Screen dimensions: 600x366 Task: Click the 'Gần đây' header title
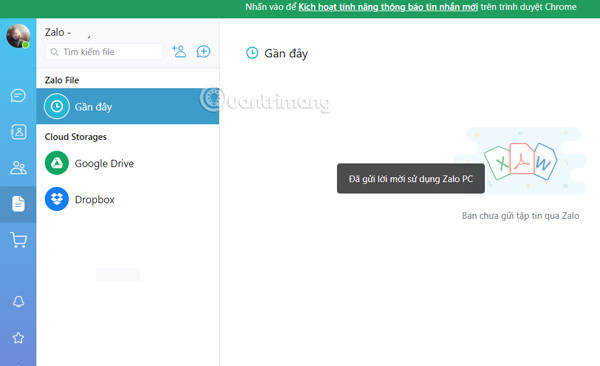click(286, 54)
